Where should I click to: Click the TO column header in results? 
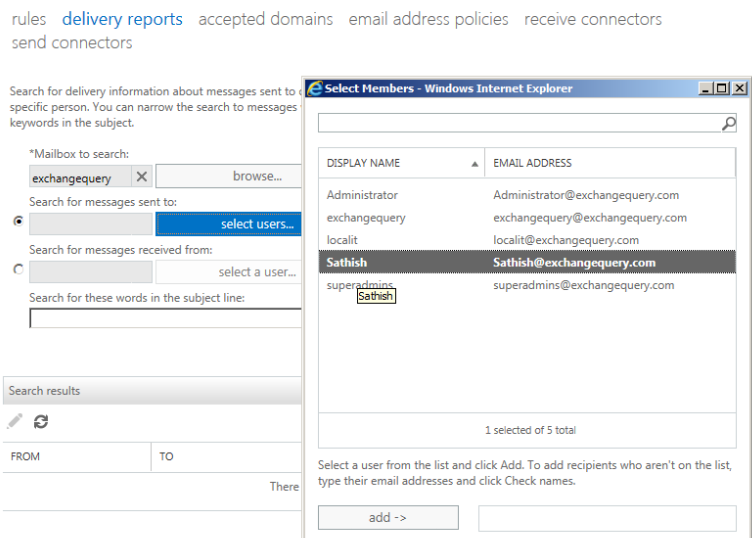click(226, 456)
